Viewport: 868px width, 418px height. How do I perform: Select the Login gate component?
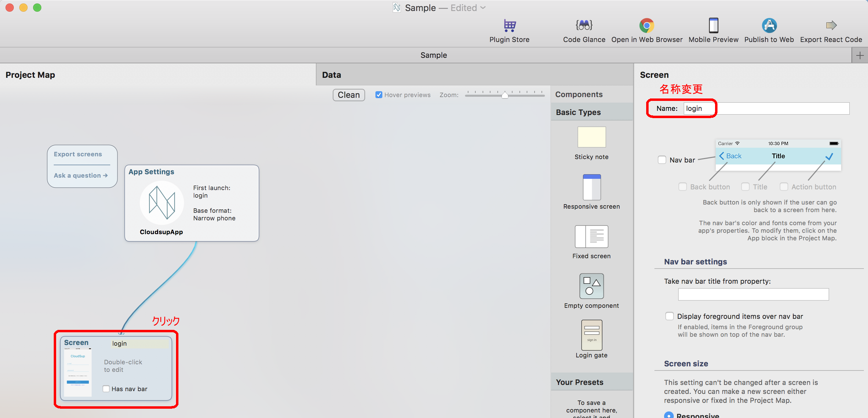[591, 335]
